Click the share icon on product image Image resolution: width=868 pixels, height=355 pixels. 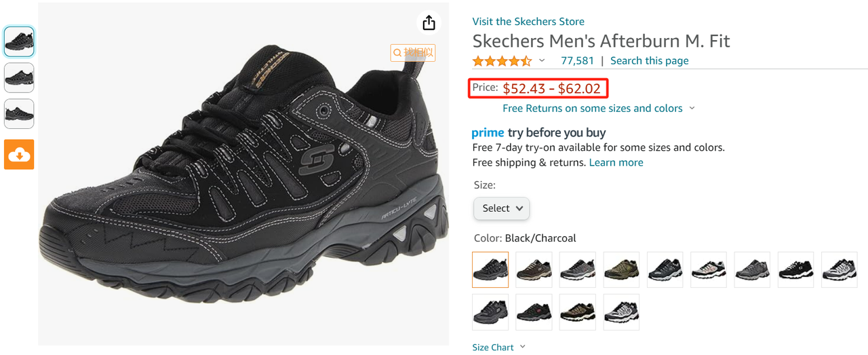[429, 23]
